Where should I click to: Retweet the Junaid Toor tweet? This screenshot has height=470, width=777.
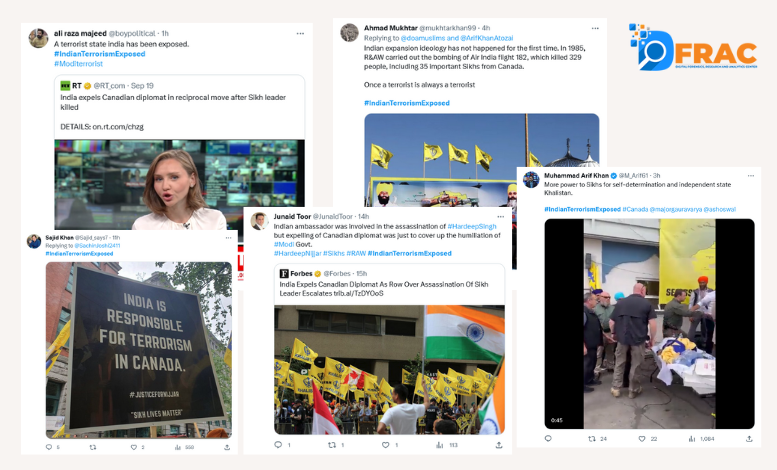332,445
